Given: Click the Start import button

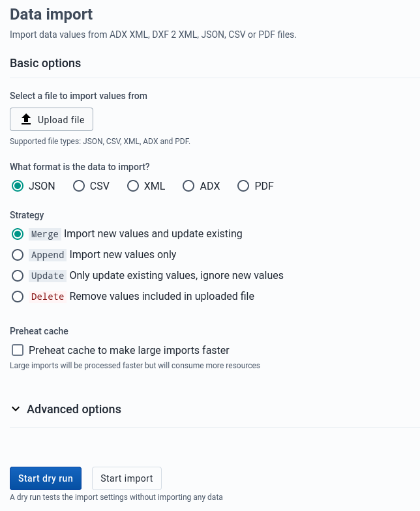Looking at the screenshot, I should pos(127,478).
